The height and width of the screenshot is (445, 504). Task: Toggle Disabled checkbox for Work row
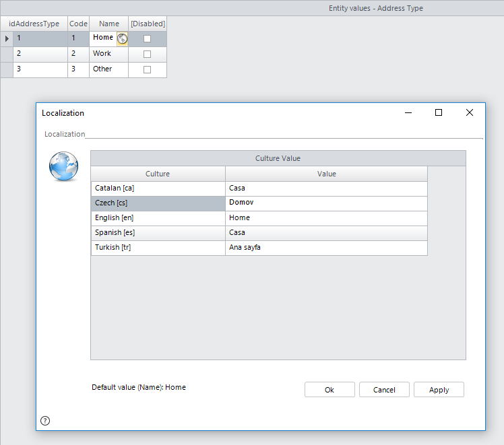[147, 55]
